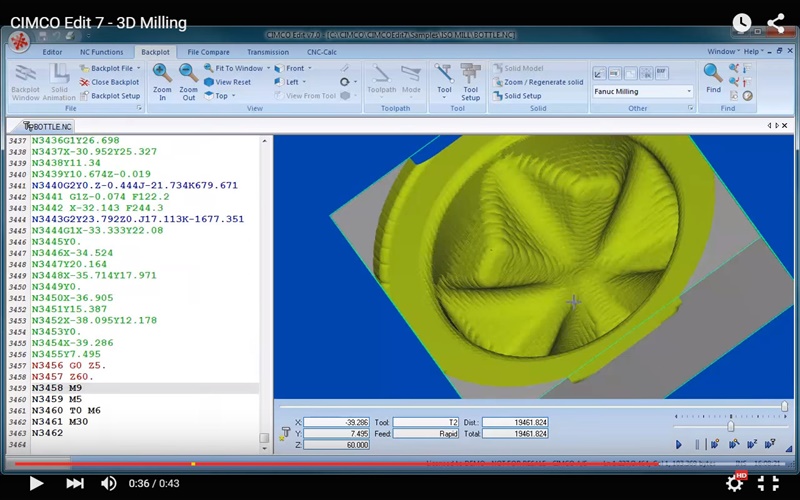
Task: Click the run to search position icon
Action: pos(733,444)
